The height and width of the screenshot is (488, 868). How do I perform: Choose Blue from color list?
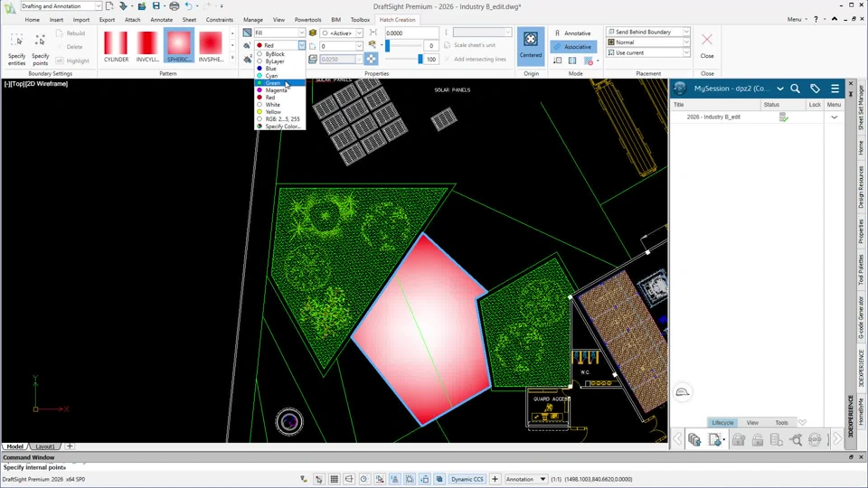coord(279,69)
